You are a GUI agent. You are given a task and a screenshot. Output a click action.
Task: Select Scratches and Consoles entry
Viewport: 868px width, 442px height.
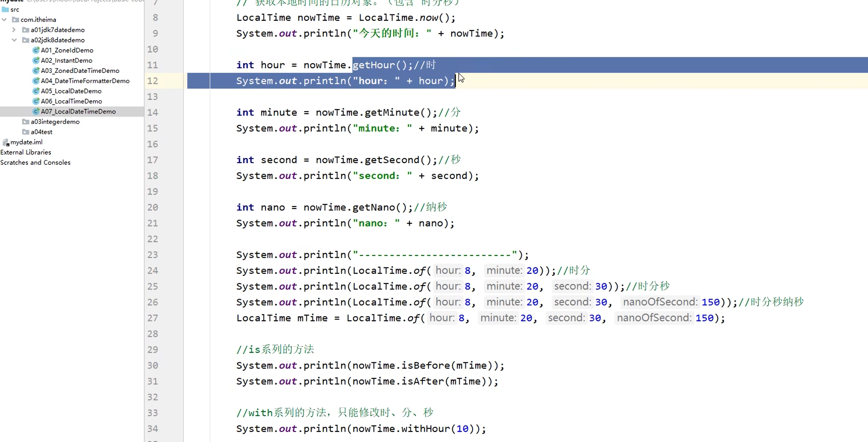(x=36, y=162)
